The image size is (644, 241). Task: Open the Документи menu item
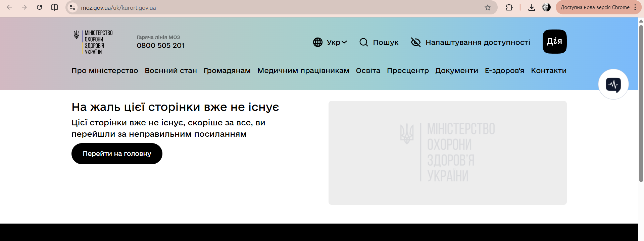click(x=456, y=71)
